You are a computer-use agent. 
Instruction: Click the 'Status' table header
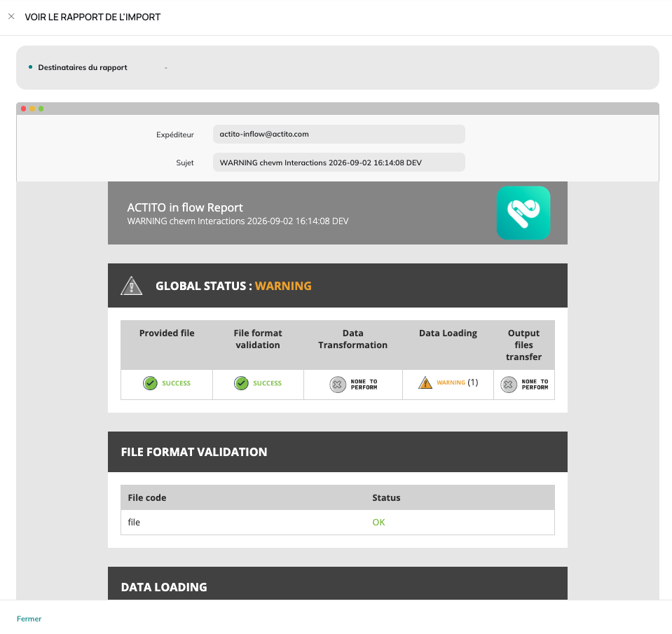click(386, 497)
